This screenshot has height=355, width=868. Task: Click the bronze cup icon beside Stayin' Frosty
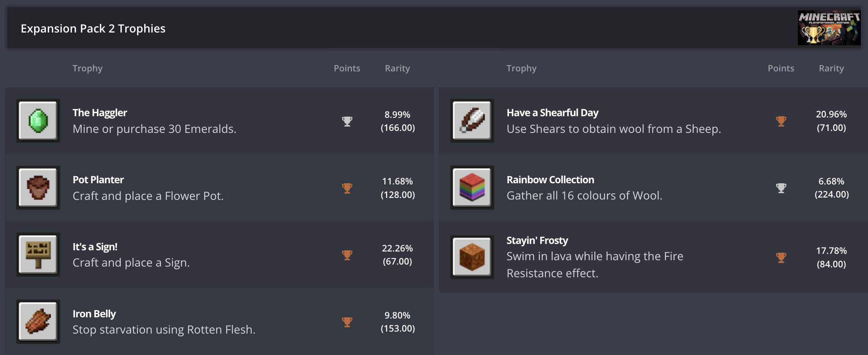click(x=781, y=257)
